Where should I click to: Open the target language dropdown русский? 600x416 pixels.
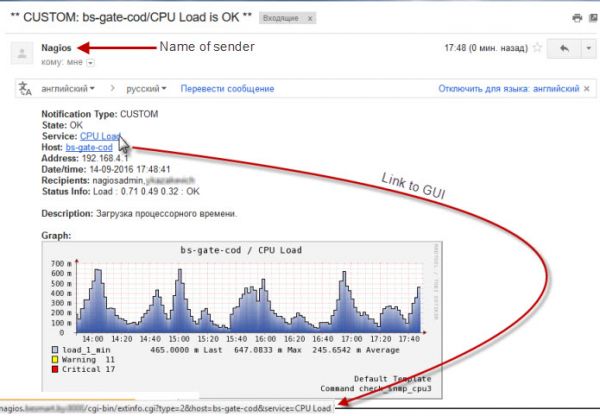tap(149, 89)
